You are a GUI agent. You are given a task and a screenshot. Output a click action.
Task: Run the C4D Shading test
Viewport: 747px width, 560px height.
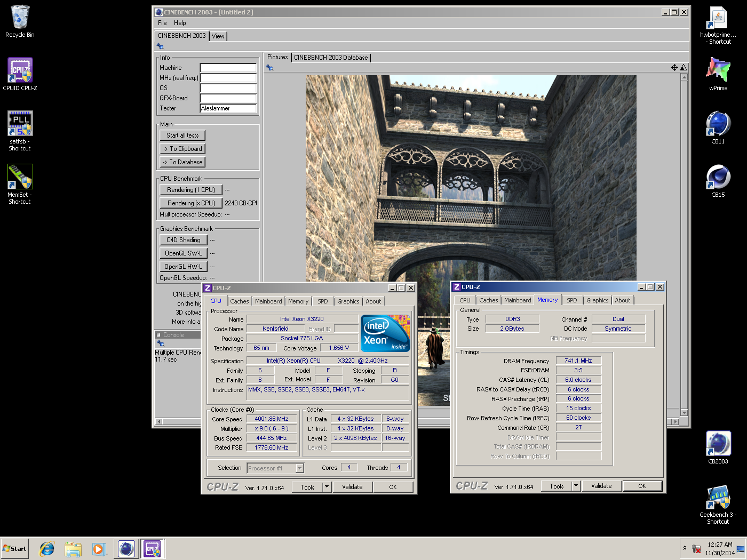coord(184,240)
